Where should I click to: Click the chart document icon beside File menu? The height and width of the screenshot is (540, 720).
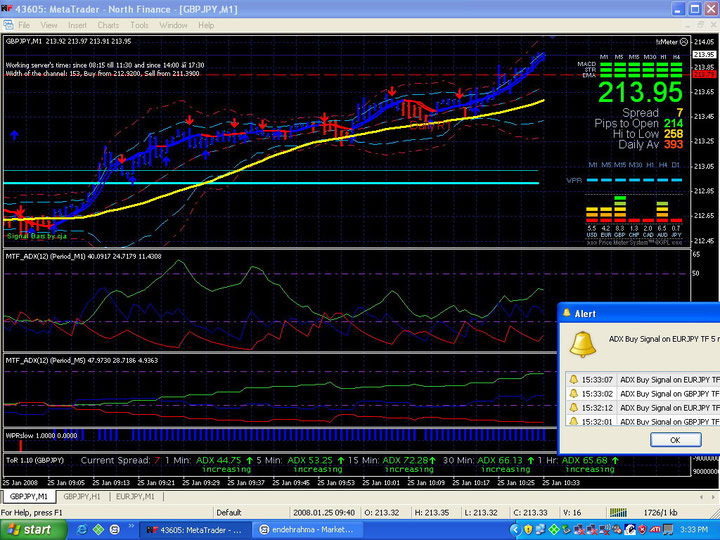8,25
